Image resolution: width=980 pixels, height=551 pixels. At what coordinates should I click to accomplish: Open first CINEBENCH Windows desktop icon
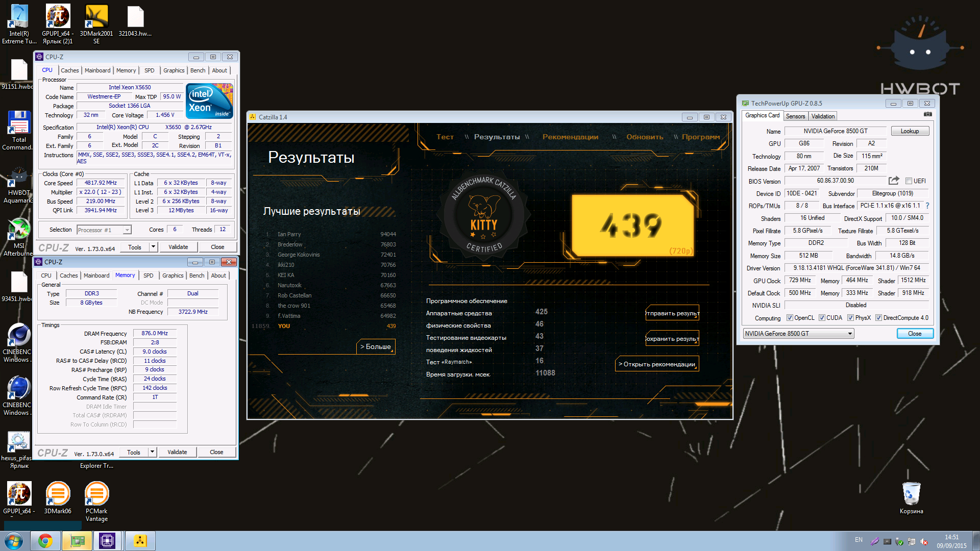click(19, 342)
